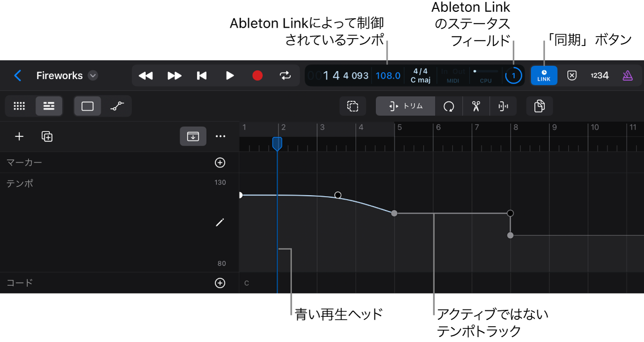Viewport: 644px width, 342px height.
Task: Select the Loop tool
Action: tap(448, 106)
